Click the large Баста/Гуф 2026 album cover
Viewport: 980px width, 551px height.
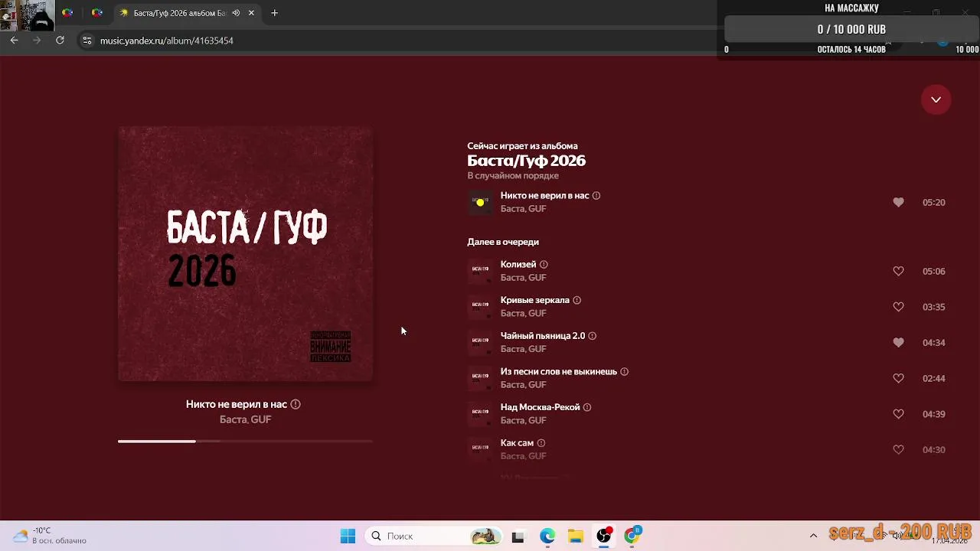pyautogui.click(x=245, y=254)
